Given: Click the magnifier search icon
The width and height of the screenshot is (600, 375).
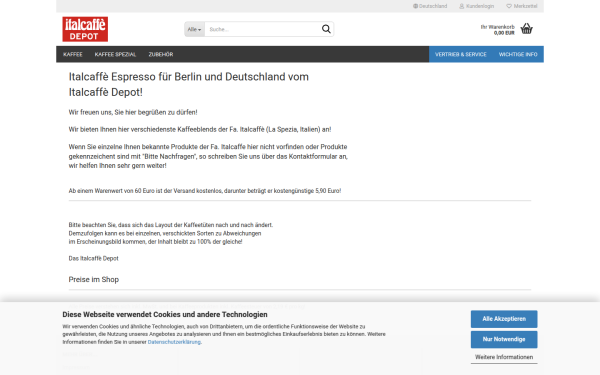Looking at the screenshot, I should (326, 29).
